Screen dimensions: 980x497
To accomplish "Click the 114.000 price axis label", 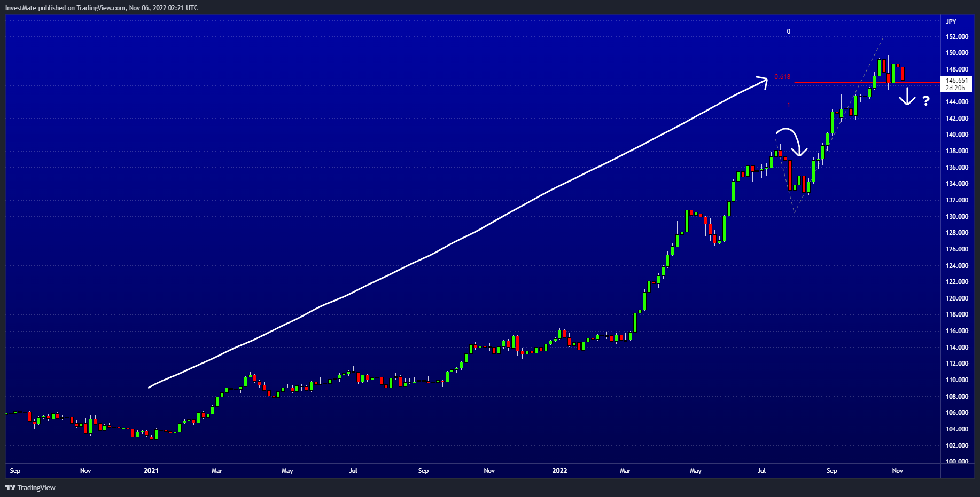I will click(957, 348).
